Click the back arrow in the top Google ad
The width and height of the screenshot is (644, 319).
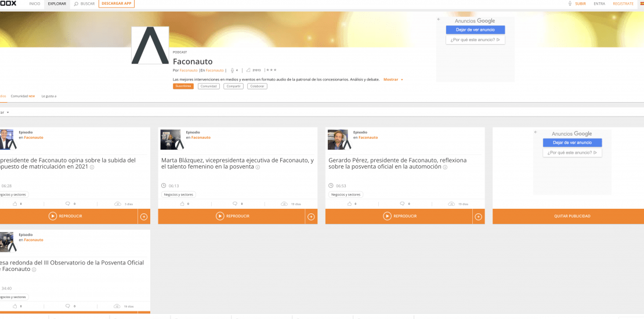439,19
